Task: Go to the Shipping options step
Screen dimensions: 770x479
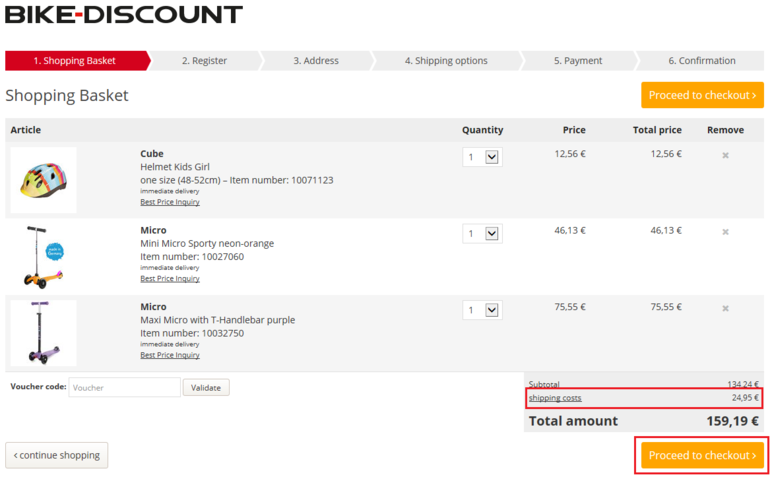Action: [446, 60]
